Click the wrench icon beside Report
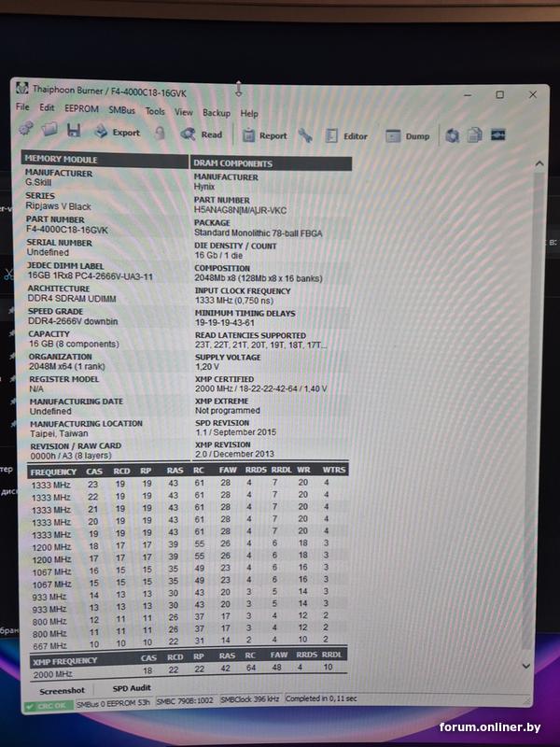Screen dimensions: 560x747 305,135
